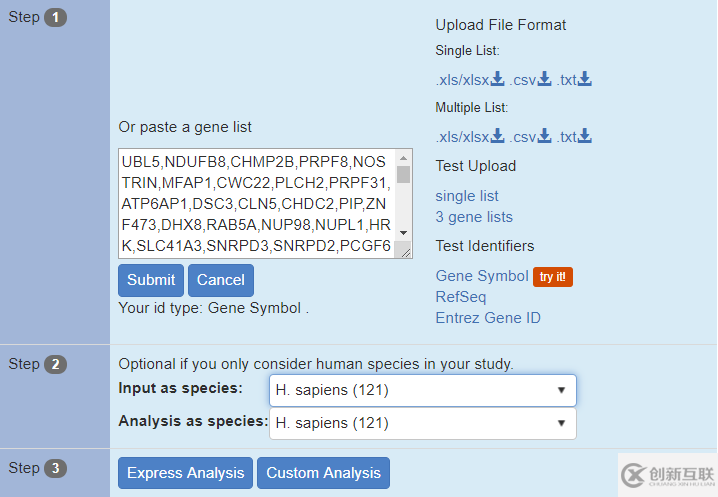Click the orange try it! badge
718x497 pixels.
(x=553, y=277)
